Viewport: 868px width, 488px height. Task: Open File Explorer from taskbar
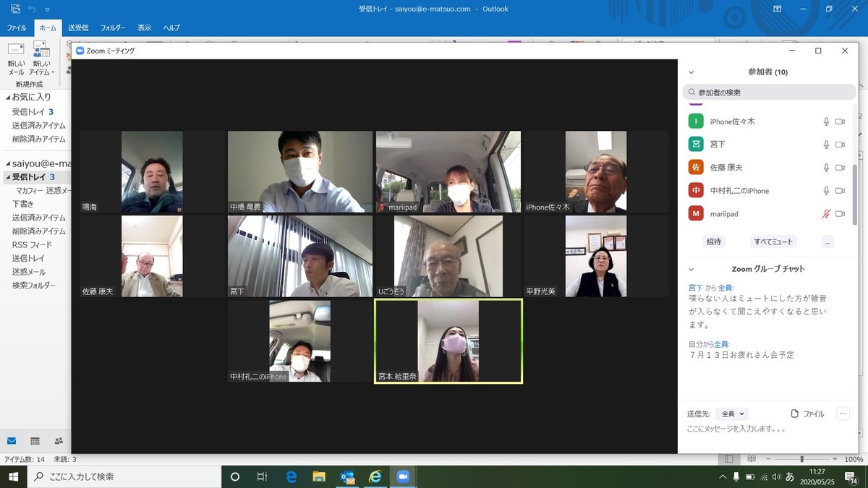tap(319, 476)
